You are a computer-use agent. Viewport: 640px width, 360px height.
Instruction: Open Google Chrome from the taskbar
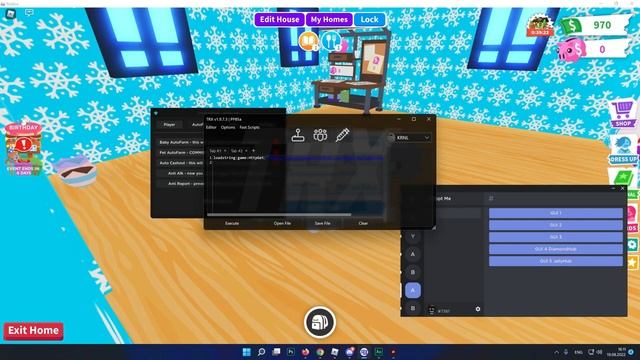click(320, 352)
